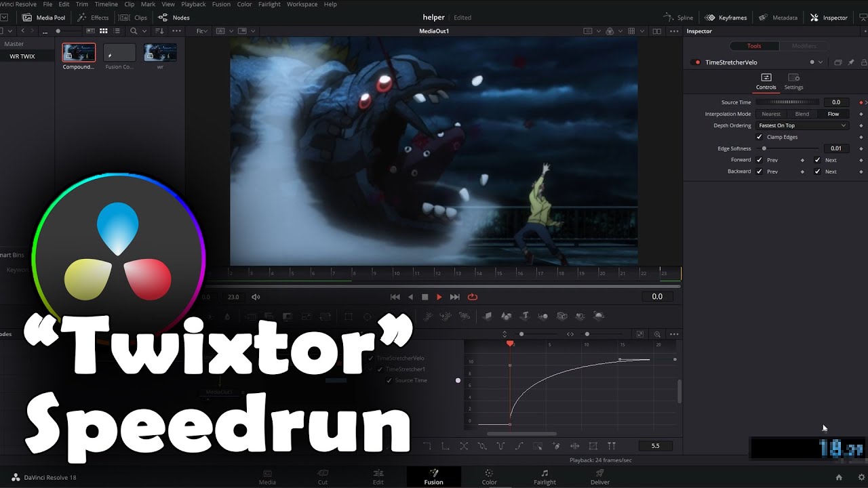Click the text tool in Fusion toolbar
868x488 pixels.
tap(525, 316)
